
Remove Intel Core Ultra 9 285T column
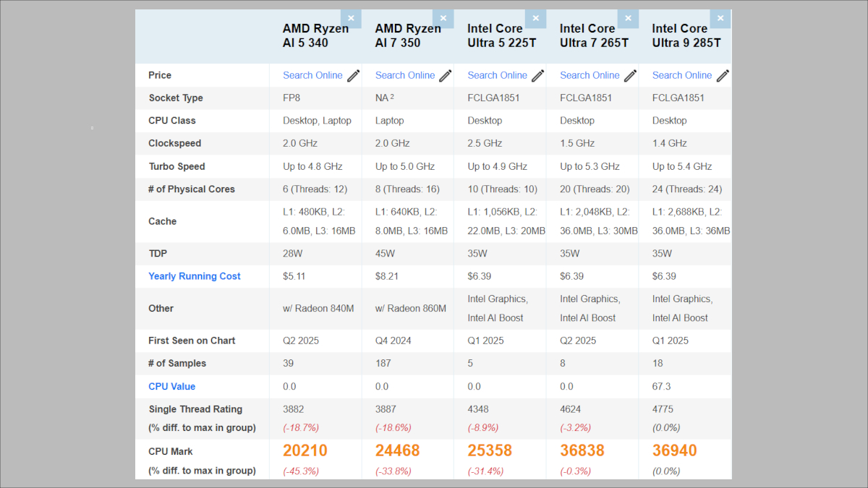pyautogui.click(x=720, y=19)
